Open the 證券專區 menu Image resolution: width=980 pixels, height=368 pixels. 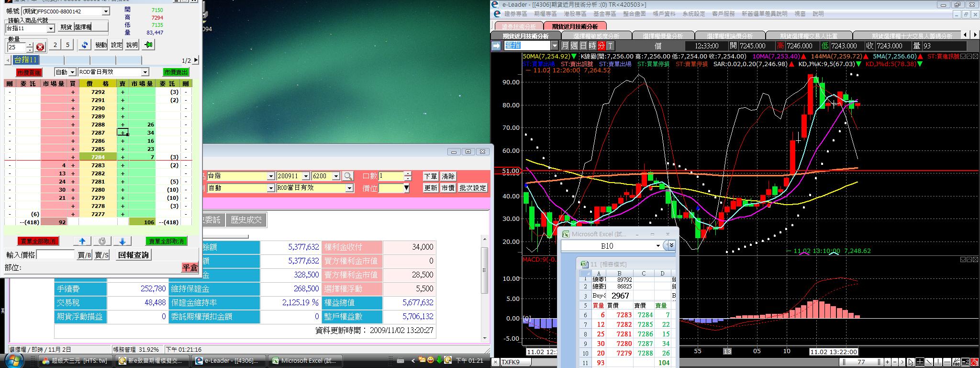(515, 14)
